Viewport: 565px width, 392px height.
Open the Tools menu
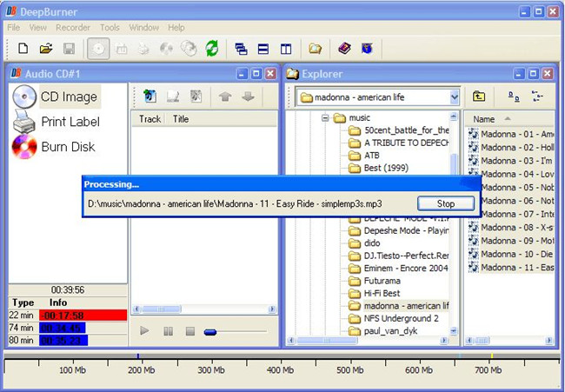pyautogui.click(x=110, y=28)
